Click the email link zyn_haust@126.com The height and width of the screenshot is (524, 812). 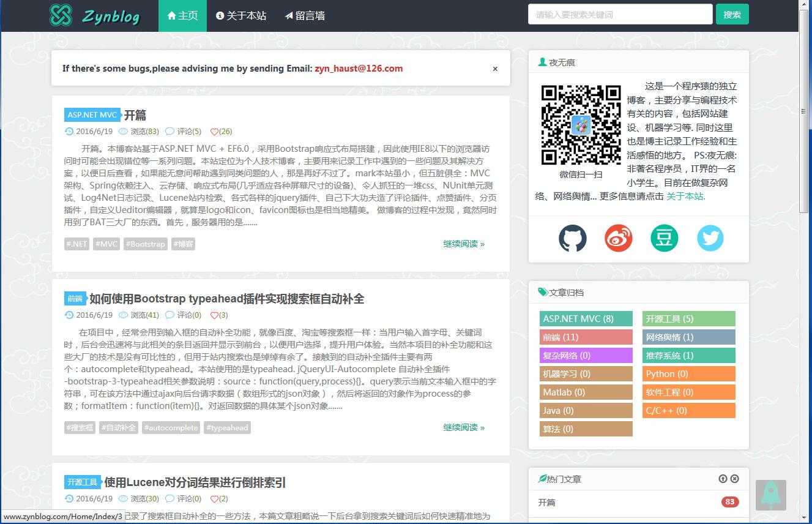pos(359,69)
